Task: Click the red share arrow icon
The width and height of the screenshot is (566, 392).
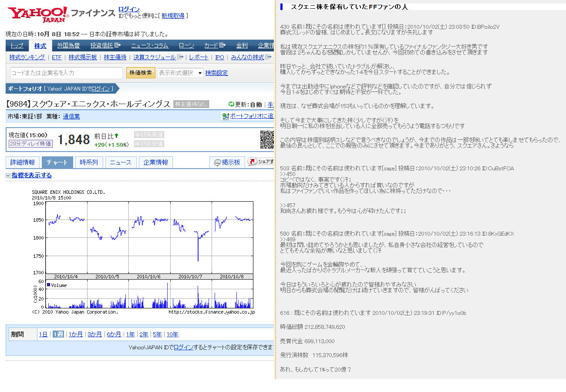Action: (x=253, y=162)
